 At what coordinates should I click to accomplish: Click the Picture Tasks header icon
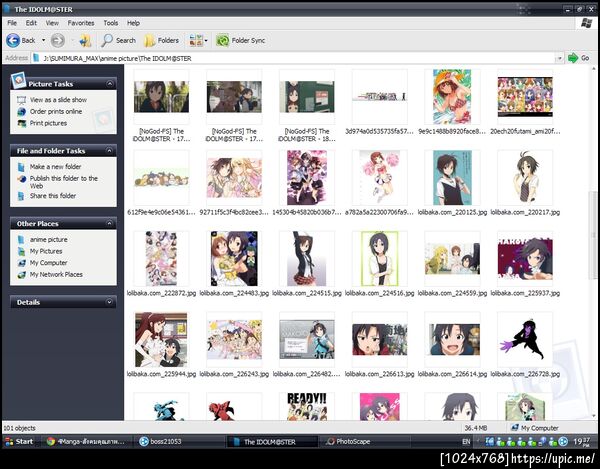pos(18,80)
